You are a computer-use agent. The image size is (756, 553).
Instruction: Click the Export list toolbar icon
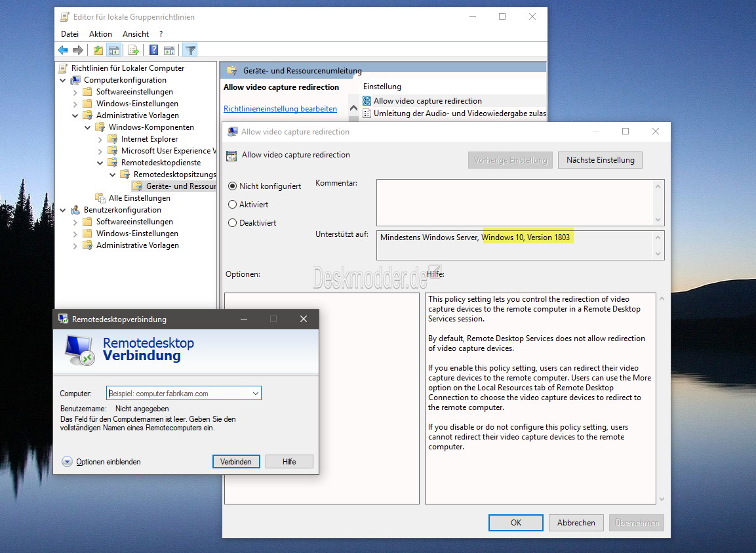click(134, 51)
